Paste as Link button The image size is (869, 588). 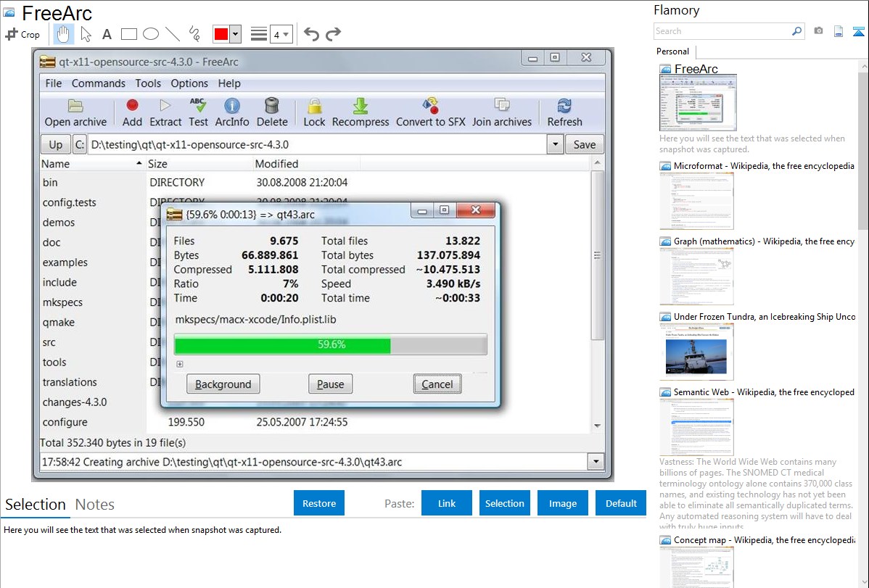coord(447,503)
